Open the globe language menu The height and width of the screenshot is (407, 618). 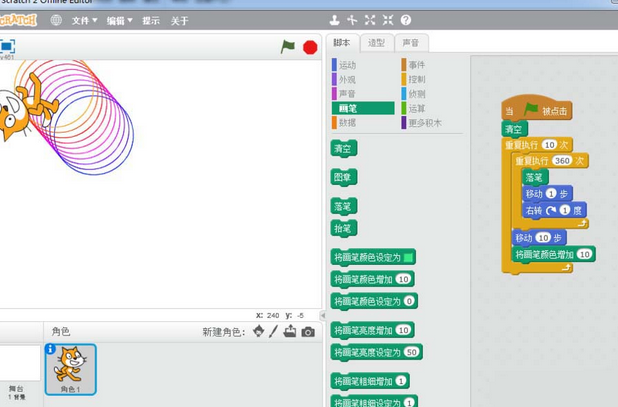pos(56,20)
